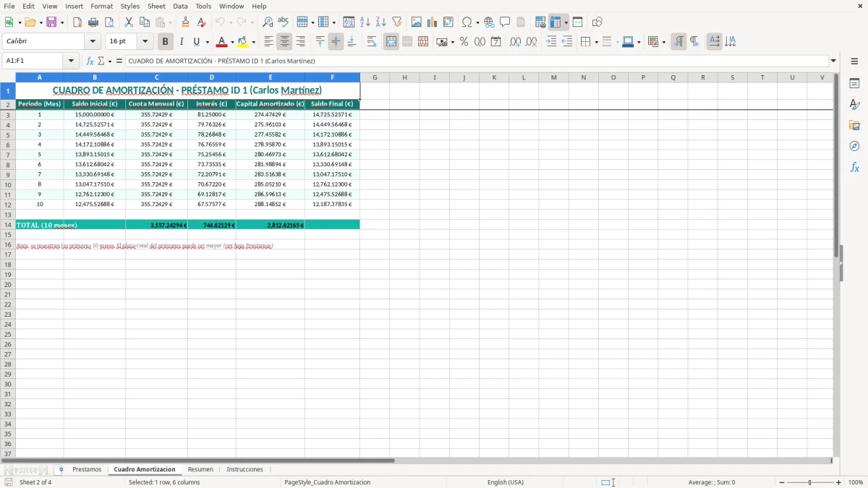
Task: Switch to Instrucciones sheet tab
Action: [x=244, y=469]
